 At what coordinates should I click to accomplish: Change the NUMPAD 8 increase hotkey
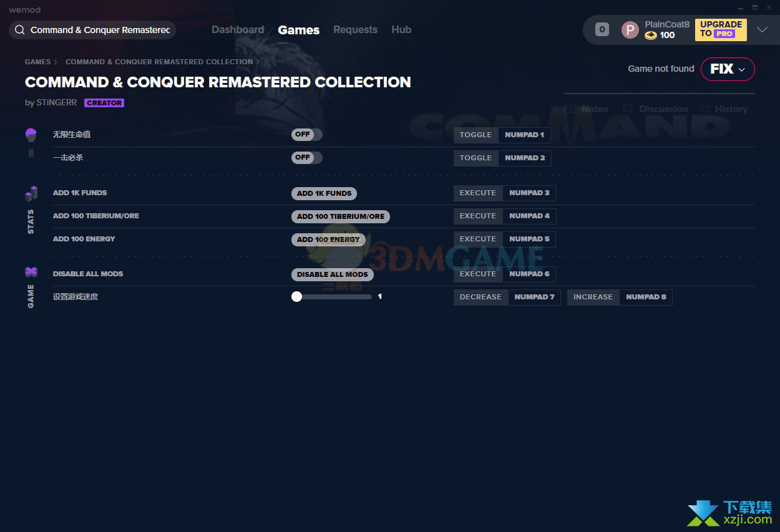646,297
